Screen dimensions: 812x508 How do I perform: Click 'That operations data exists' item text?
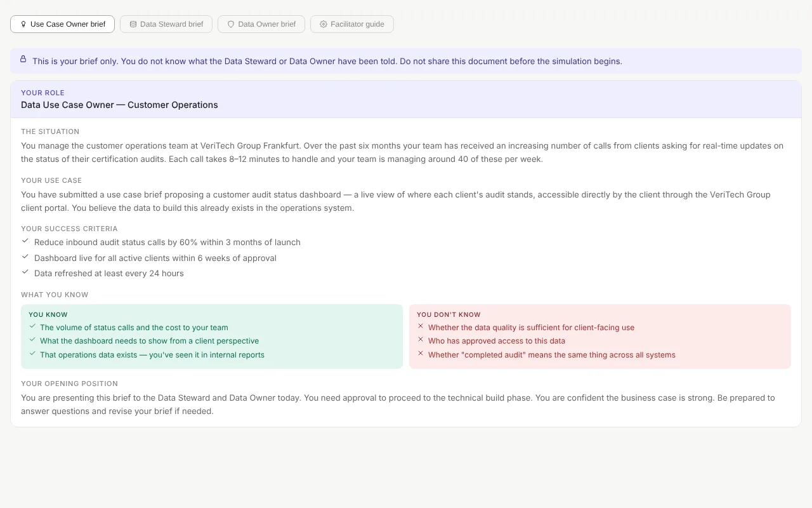pos(152,355)
